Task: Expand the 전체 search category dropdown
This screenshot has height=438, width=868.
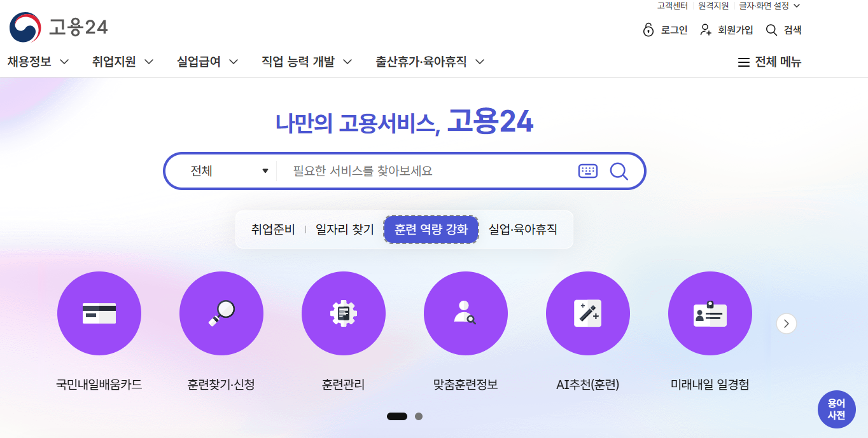Action: click(x=229, y=171)
